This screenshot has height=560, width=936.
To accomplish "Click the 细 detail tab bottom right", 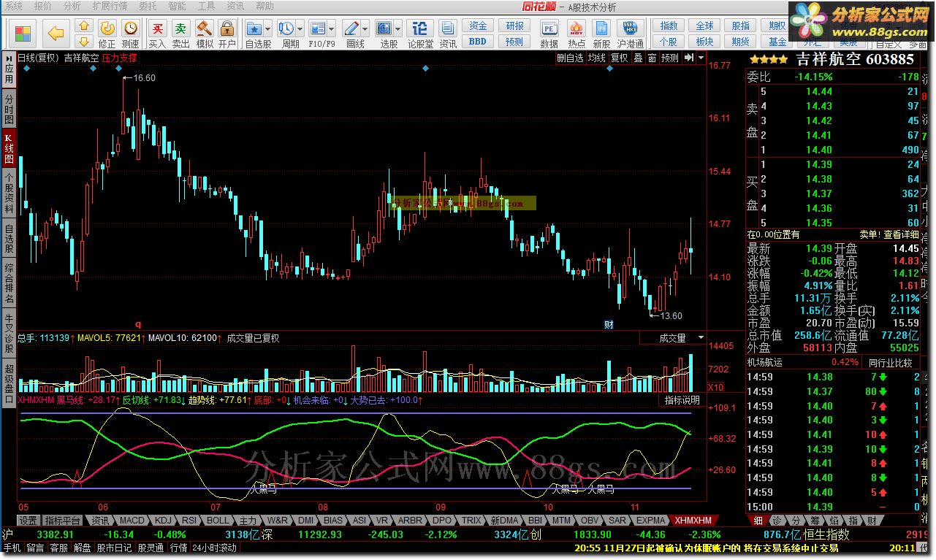I will point(758,521).
